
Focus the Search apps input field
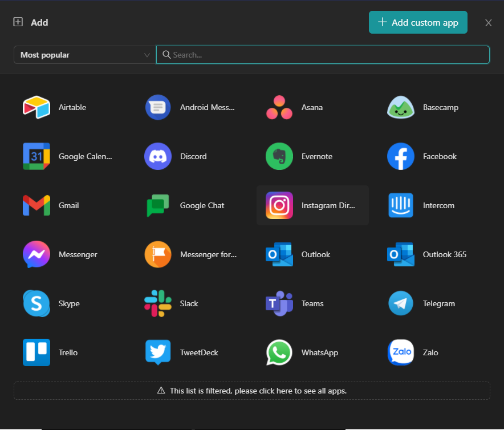(323, 55)
